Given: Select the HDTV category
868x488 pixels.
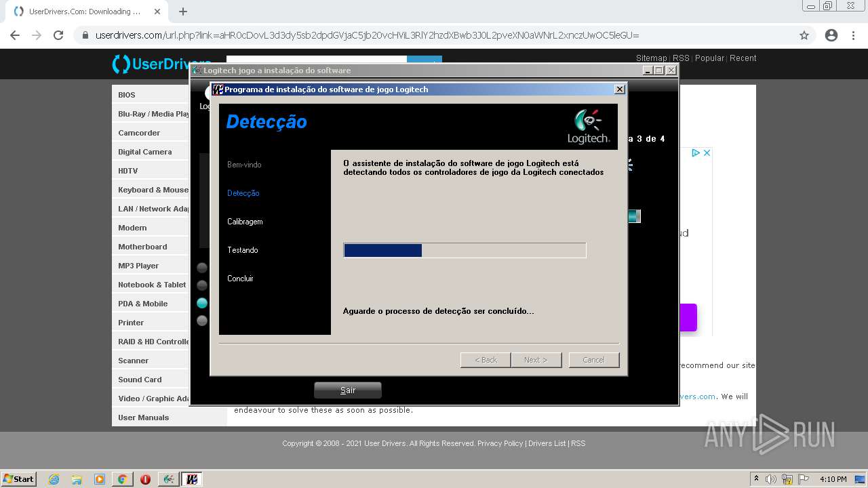Looking at the screenshot, I should click(x=128, y=171).
